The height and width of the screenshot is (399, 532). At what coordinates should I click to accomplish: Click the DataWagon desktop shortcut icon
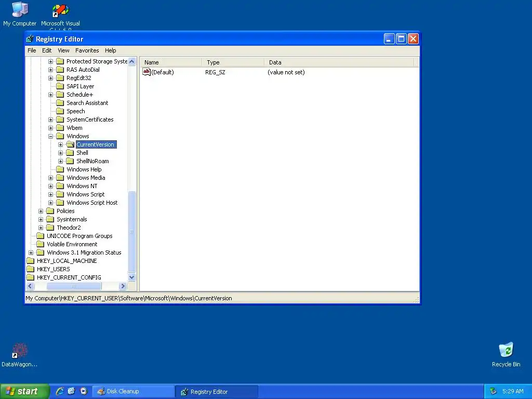point(20,351)
